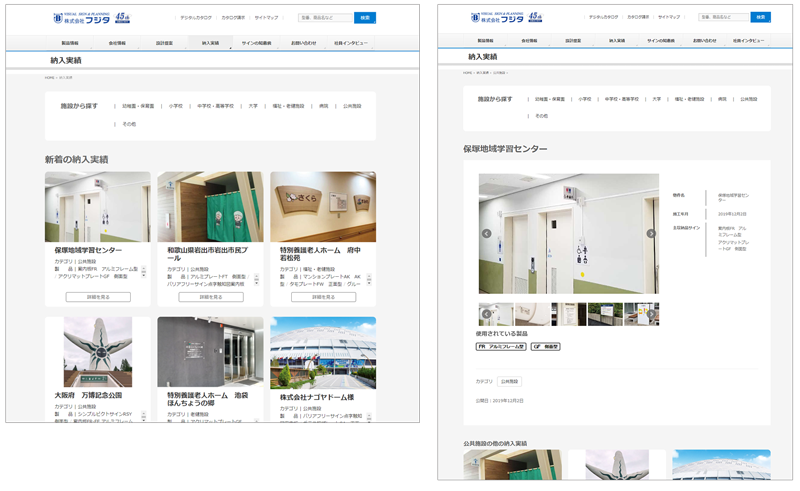The height and width of the screenshot is (491, 800).
Task: Move thumbnail strip back with left arrow
Action: pyautogui.click(x=487, y=314)
